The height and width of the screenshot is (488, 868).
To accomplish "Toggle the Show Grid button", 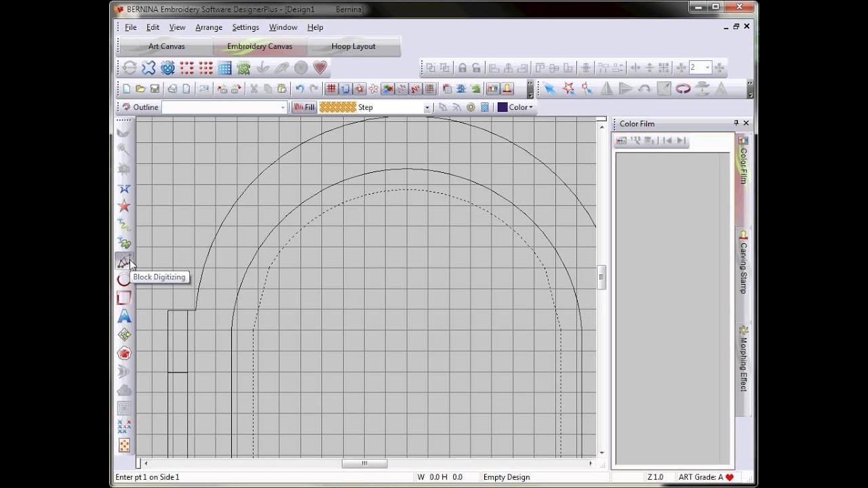I will (x=331, y=89).
